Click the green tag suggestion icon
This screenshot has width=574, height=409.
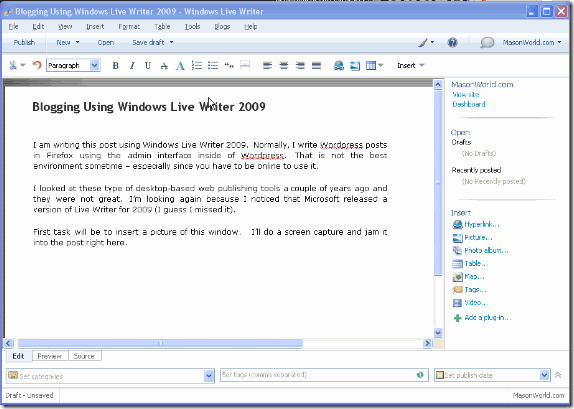pyautogui.click(x=420, y=375)
